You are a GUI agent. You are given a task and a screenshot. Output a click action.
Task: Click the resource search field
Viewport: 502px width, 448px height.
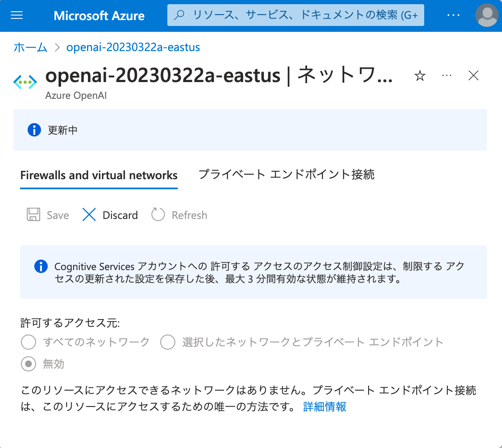pos(295,15)
